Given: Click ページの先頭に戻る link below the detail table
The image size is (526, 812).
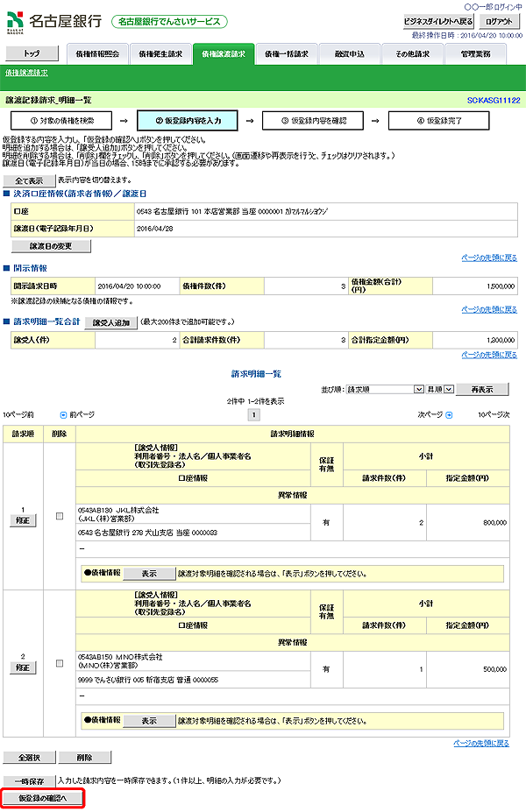Looking at the screenshot, I should (481, 743).
